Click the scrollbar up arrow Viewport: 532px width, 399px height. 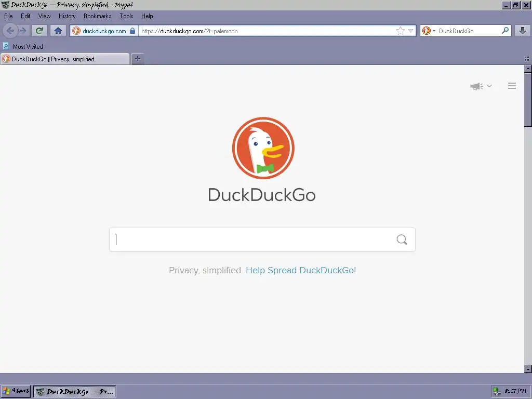(x=528, y=69)
